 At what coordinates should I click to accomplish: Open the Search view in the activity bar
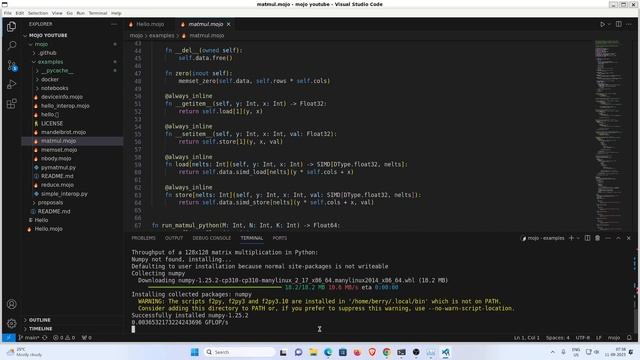pyautogui.click(x=11, y=45)
